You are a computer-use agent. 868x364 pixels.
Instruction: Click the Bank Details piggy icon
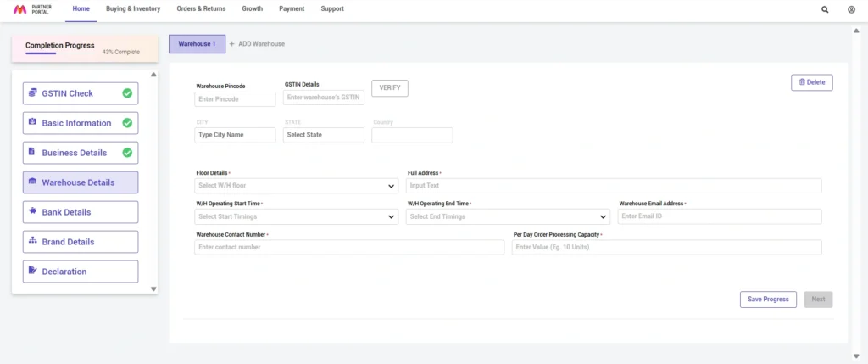(x=32, y=211)
